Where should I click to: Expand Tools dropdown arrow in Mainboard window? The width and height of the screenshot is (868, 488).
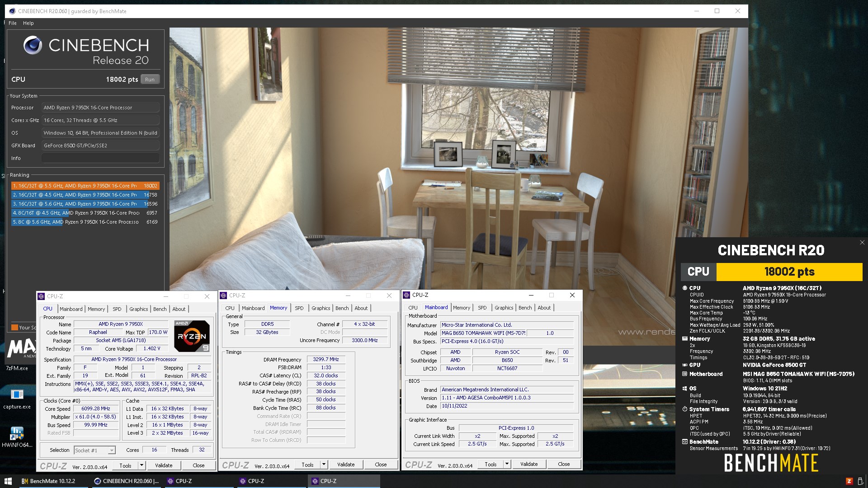507,464
